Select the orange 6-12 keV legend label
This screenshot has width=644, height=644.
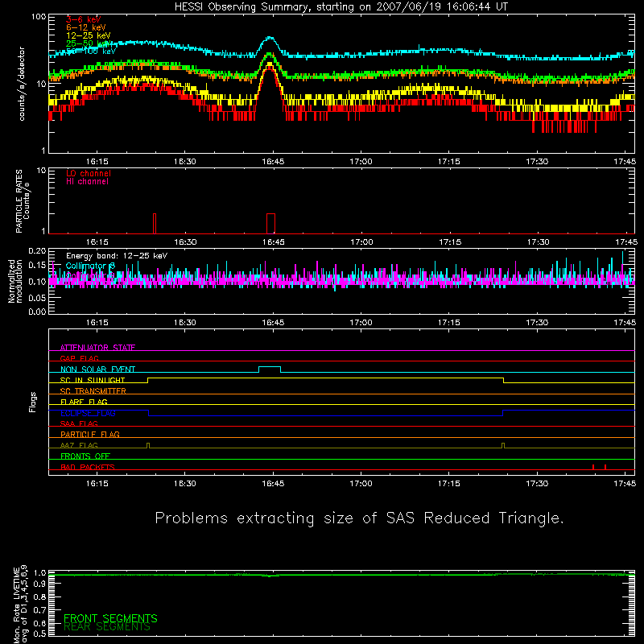point(86,27)
